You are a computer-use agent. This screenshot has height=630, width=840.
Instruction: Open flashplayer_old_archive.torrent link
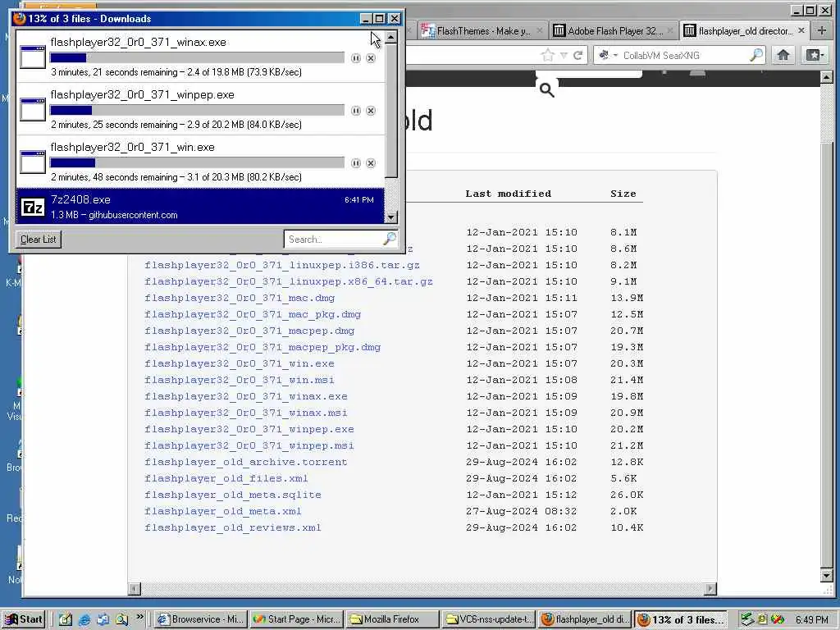point(246,462)
